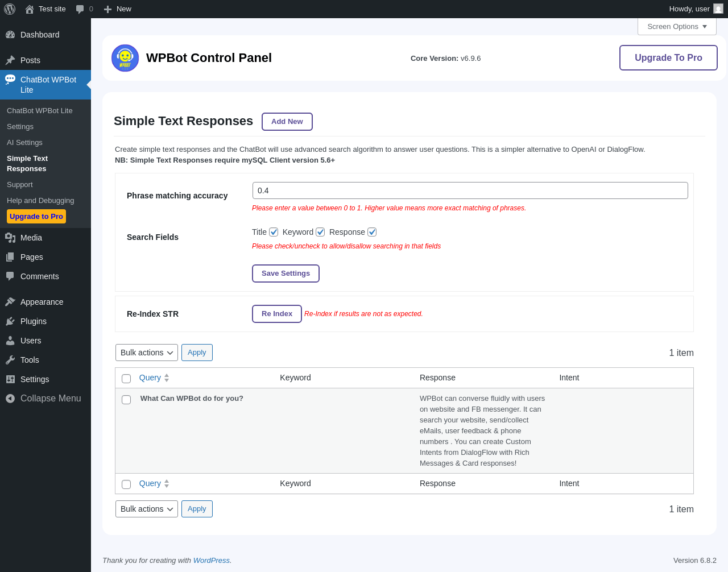Click the Media icon in sidebar
728x572 pixels.
pos(10,238)
